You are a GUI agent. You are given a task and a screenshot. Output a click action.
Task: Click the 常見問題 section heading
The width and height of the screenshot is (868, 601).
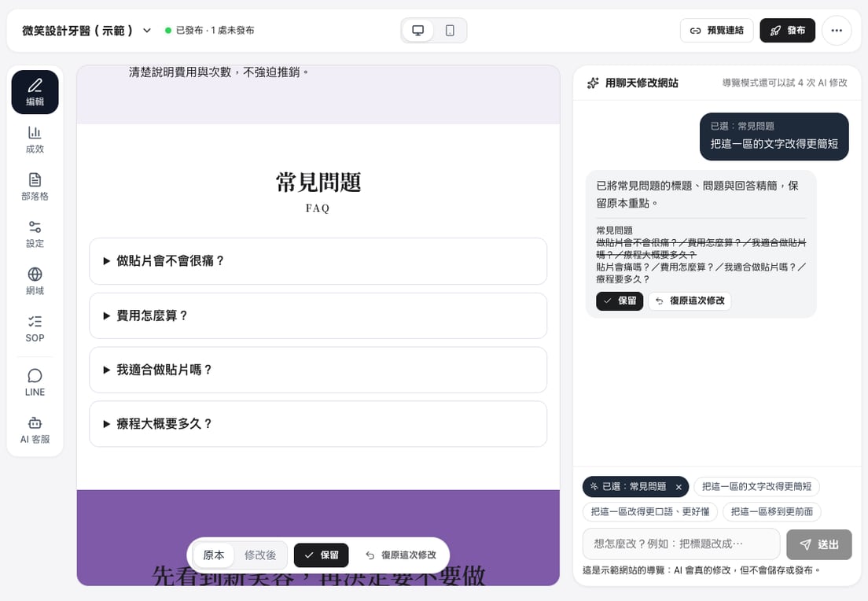tap(318, 183)
